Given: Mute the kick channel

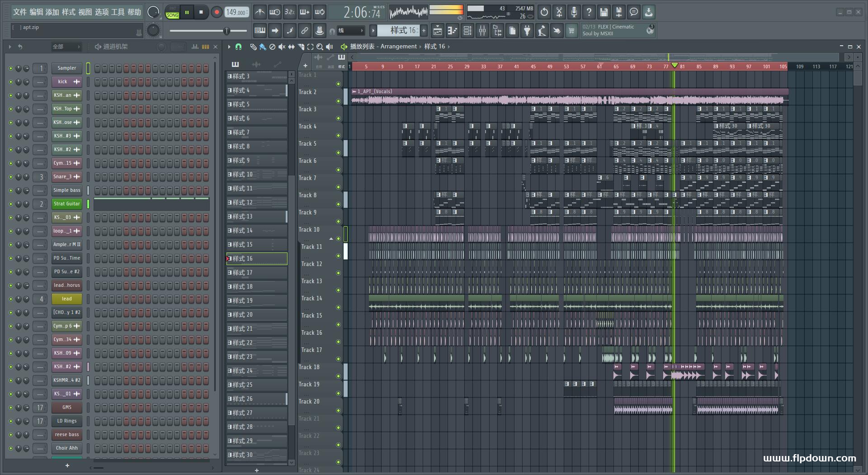Looking at the screenshot, I should click(11, 82).
